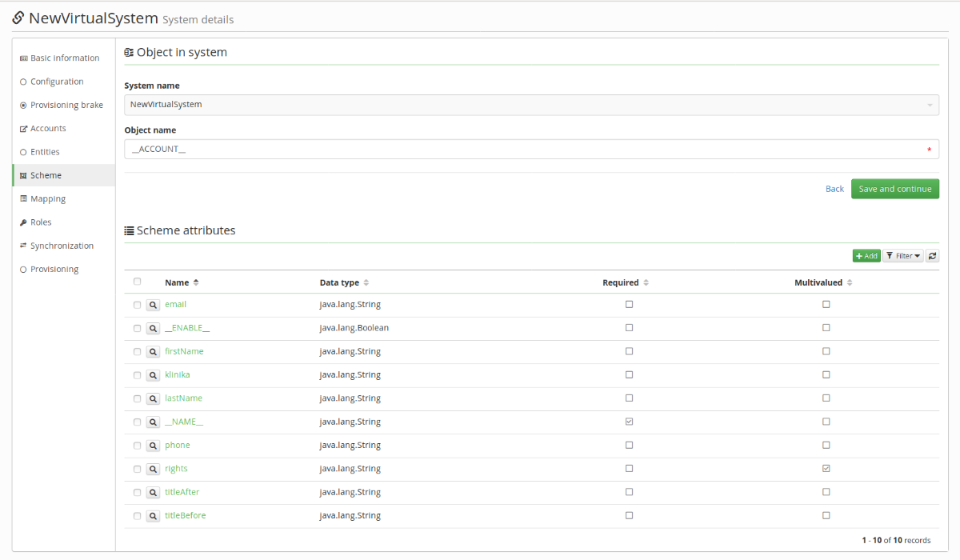
Task: Open detail magnifier for firstName attribute
Action: coord(153,352)
